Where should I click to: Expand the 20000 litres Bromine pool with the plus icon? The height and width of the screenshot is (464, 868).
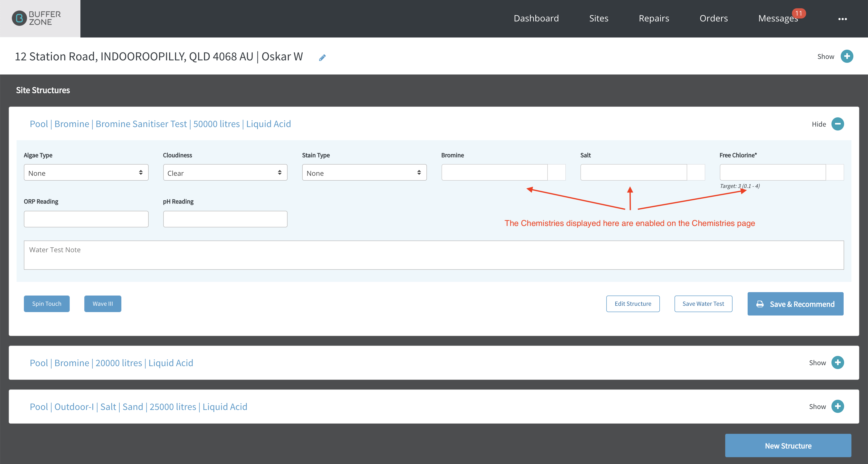pyautogui.click(x=837, y=363)
